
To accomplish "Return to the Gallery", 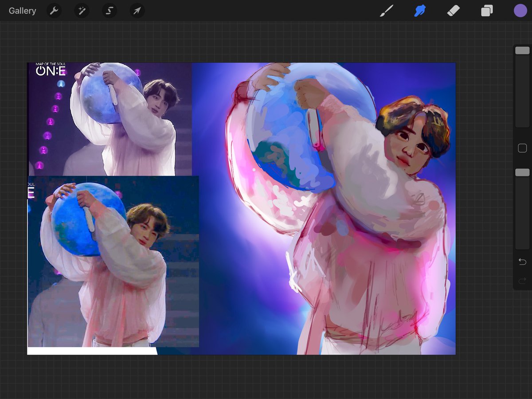I will tap(22, 11).
